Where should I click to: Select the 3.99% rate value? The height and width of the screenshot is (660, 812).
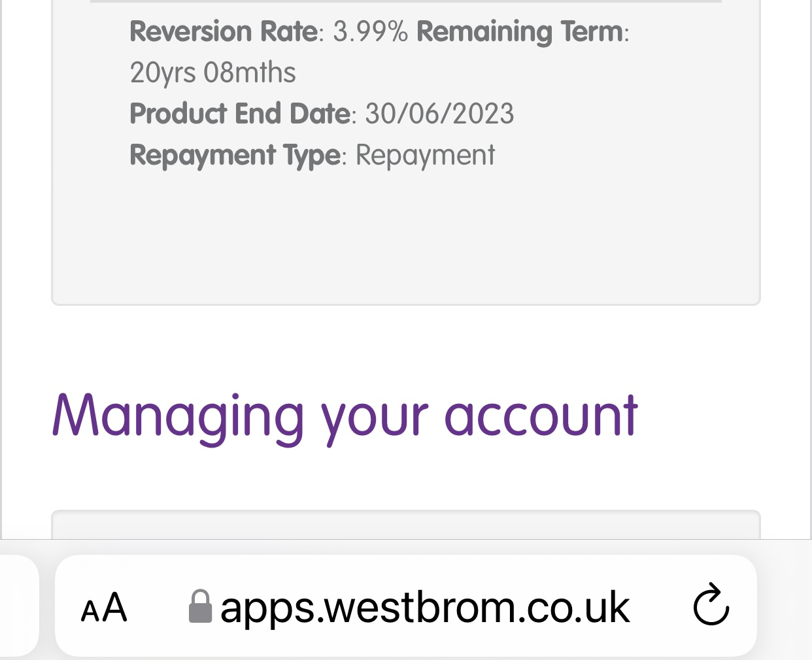[370, 31]
